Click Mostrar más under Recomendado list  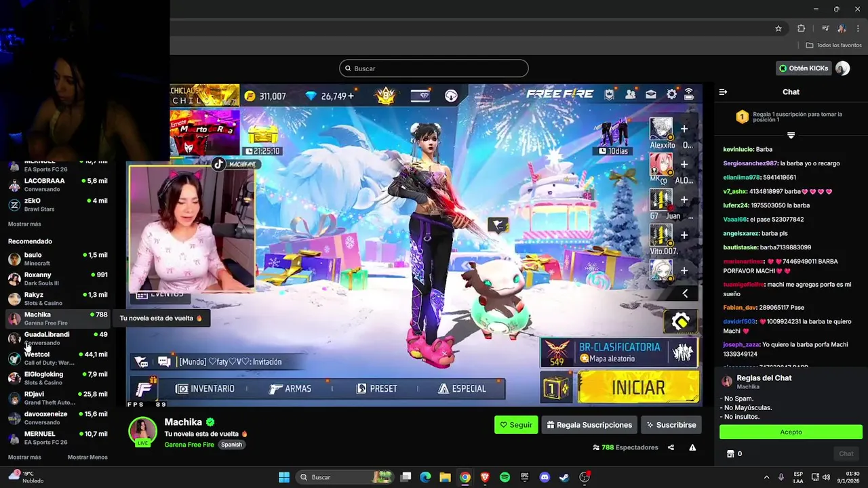[x=24, y=457]
